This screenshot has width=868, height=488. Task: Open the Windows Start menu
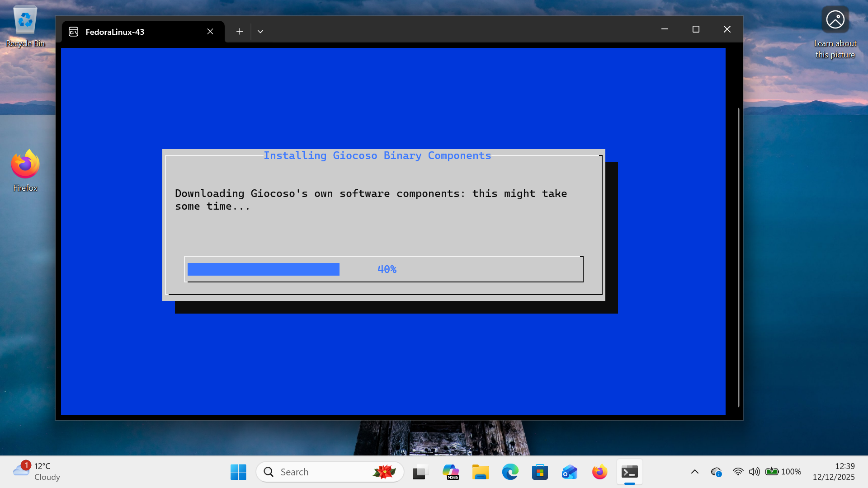coord(238,471)
